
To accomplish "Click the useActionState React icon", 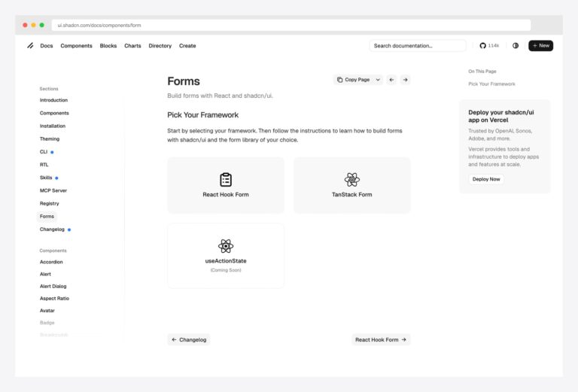I will (x=226, y=246).
